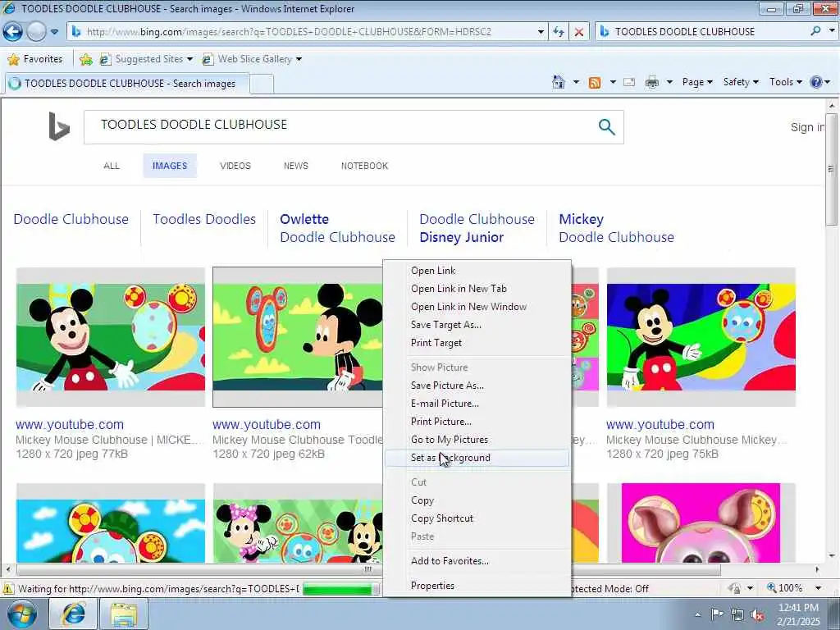Screen dimensions: 840x630
Task: Click the horizontal scrollbar at page bottom
Action: click(x=368, y=569)
